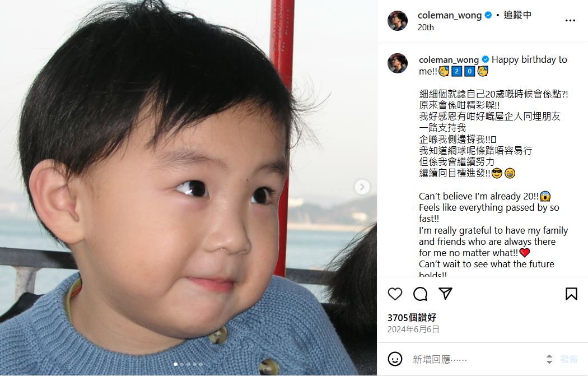Click the verified badge in the header
The image size is (588, 376).
tap(488, 15)
